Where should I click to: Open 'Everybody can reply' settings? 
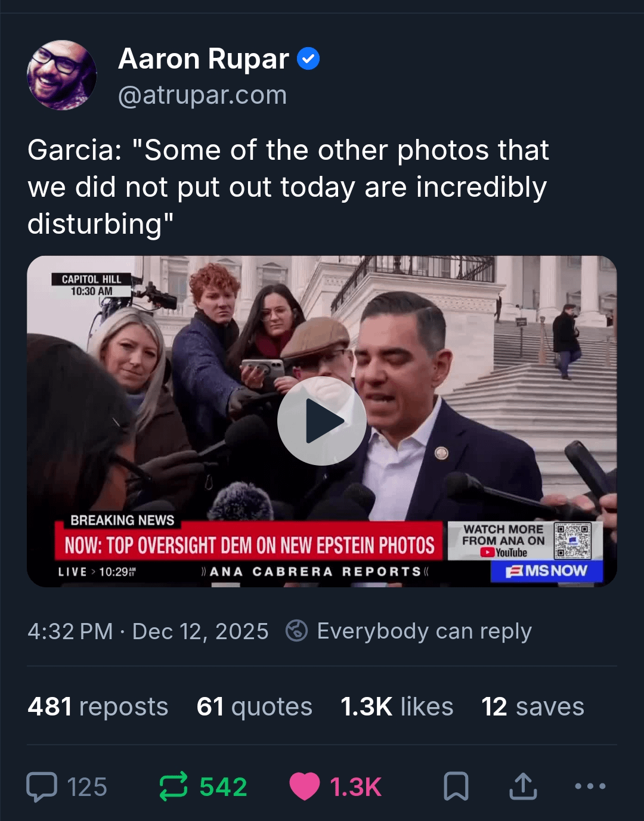click(x=424, y=631)
